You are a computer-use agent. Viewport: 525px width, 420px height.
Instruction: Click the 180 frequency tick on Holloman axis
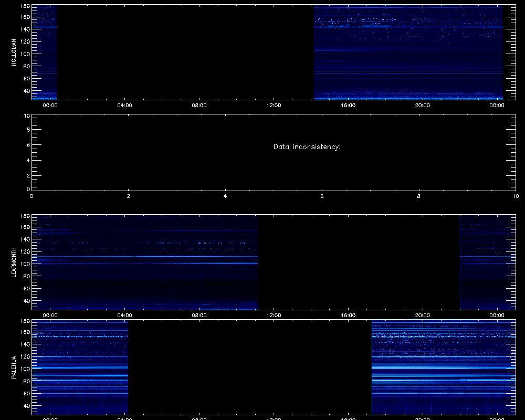tap(25, 6)
